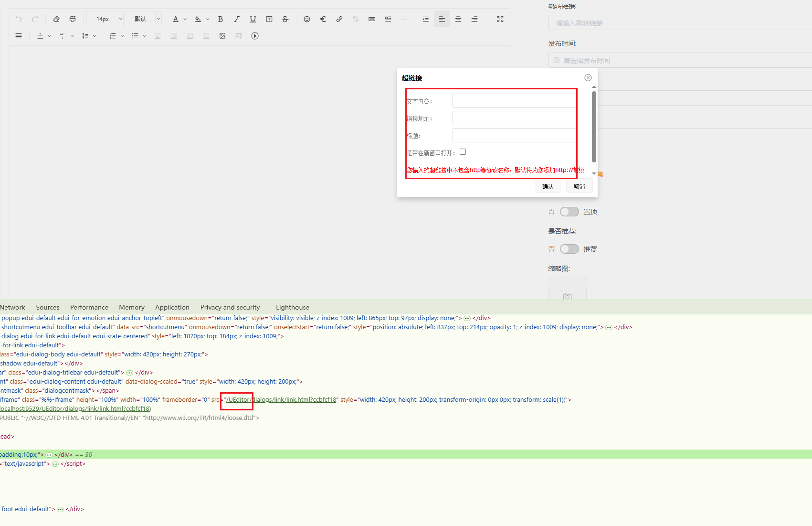This screenshot has width=812, height=526.
Task: Close the 超链接 dialog
Action: pyautogui.click(x=588, y=78)
